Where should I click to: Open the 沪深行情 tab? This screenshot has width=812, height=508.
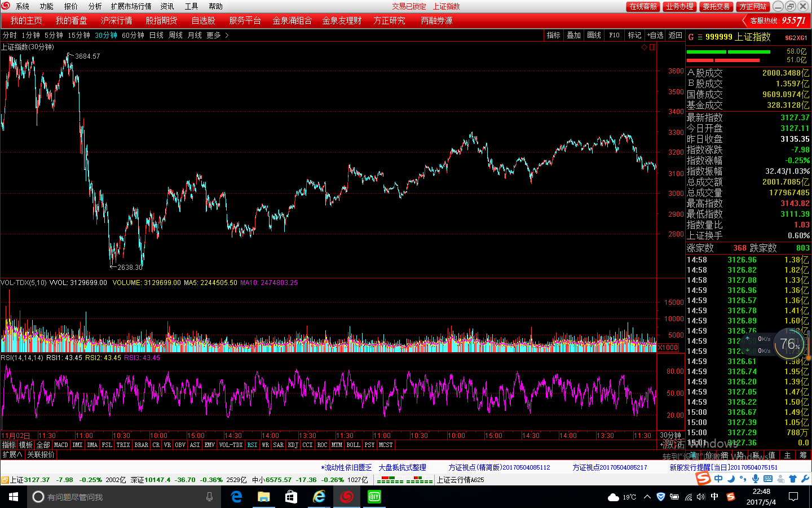pos(116,20)
